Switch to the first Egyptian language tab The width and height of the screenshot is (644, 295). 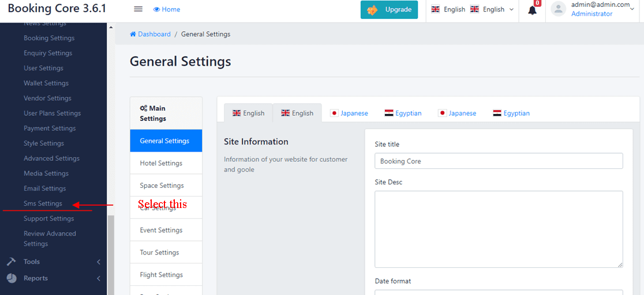[403, 114]
